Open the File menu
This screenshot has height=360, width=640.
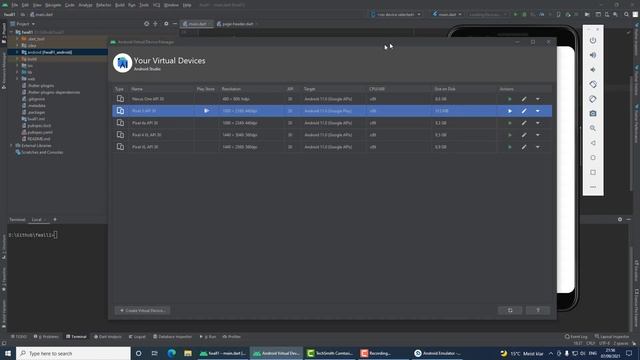[x=15, y=5]
